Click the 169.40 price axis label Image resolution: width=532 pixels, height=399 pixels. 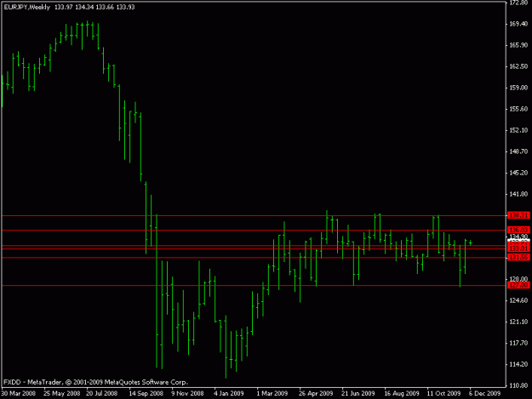click(x=518, y=24)
